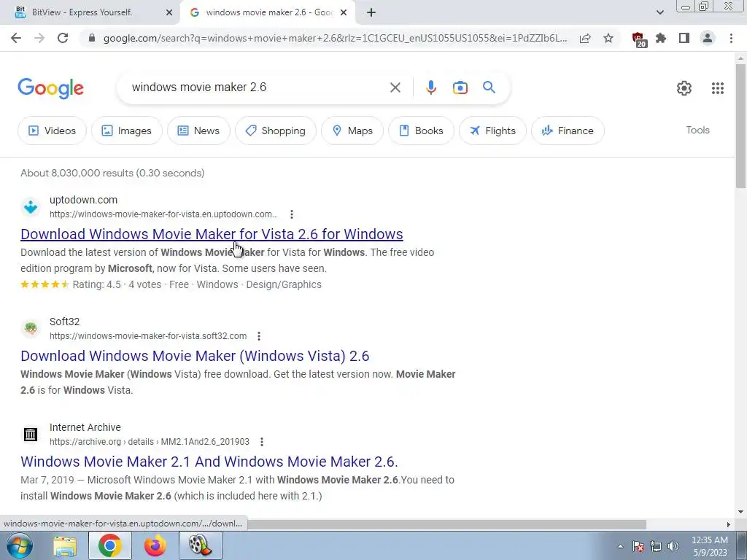The image size is (747, 560).
Task: Filter results by News
Action: tap(198, 131)
